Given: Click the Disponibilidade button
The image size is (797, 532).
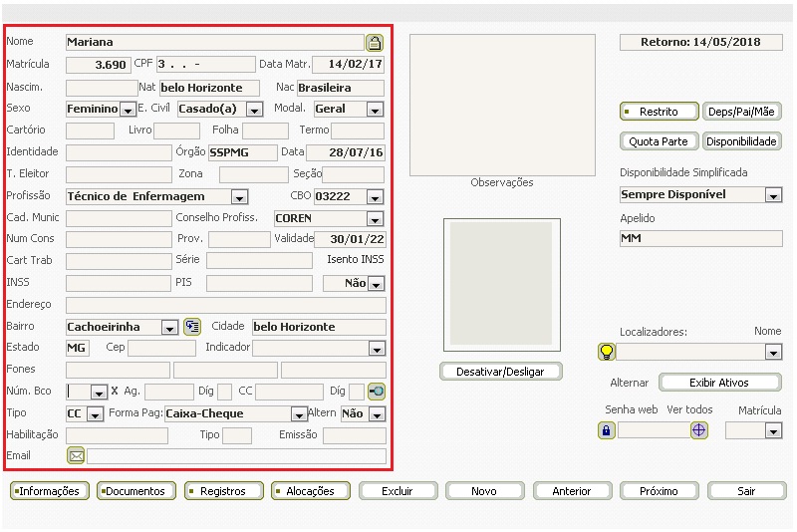Looking at the screenshot, I should (x=741, y=141).
